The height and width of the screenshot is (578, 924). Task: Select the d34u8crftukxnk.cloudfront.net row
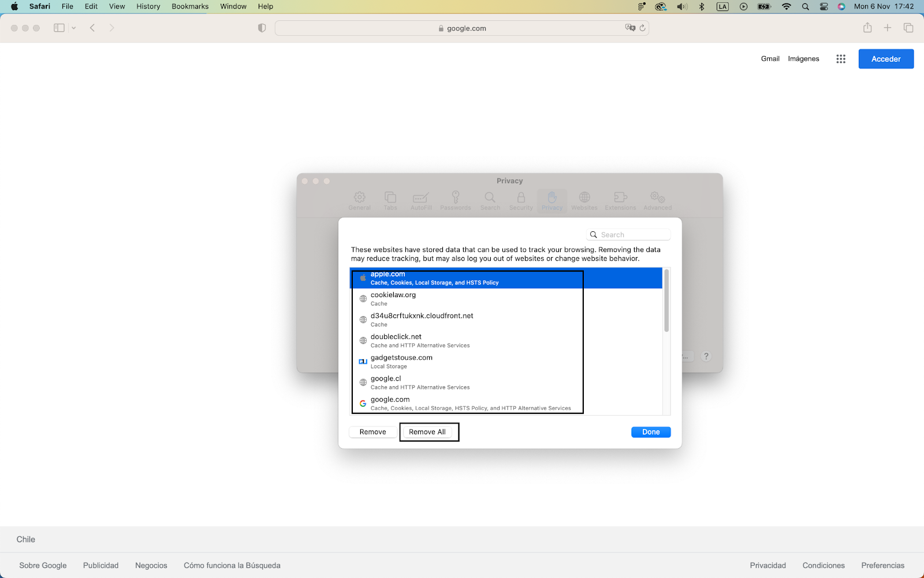click(x=506, y=320)
